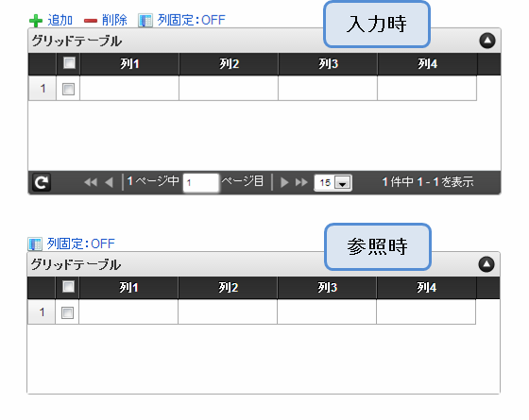Click row 1 列1 cell in input-mode grid
This screenshot has height=420, width=529.
(x=129, y=89)
